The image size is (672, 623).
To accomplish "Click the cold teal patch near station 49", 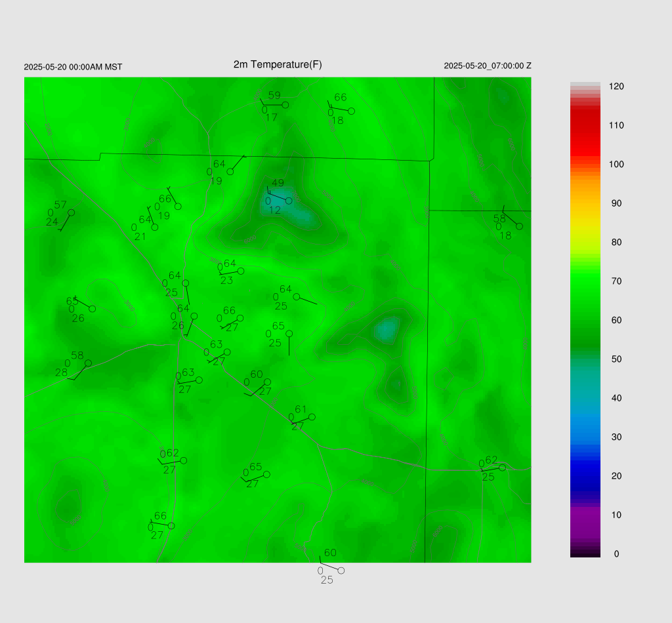I will pos(291,207).
